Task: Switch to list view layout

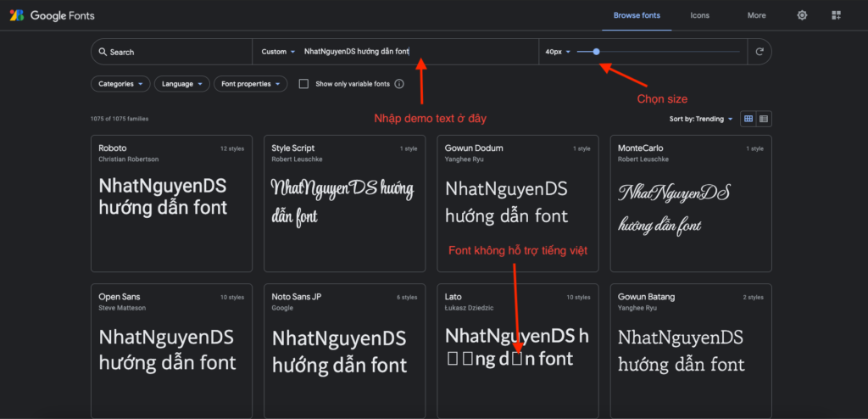Action: tap(764, 119)
